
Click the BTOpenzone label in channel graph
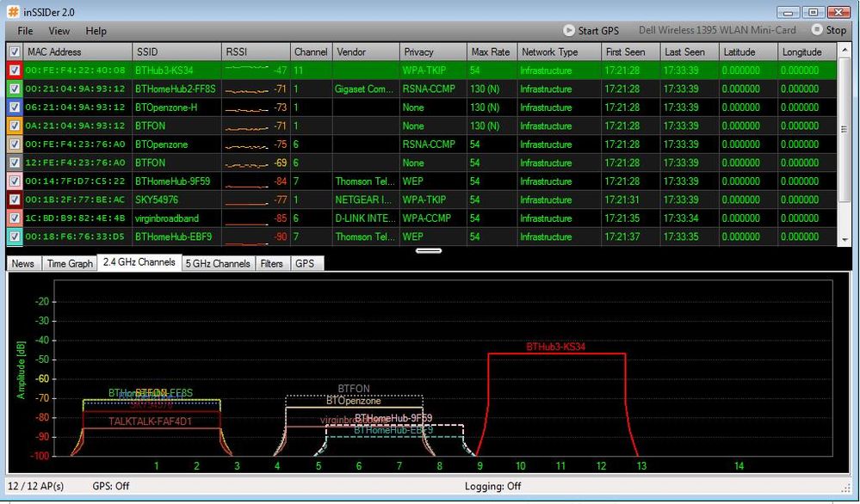(x=353, y=401)
